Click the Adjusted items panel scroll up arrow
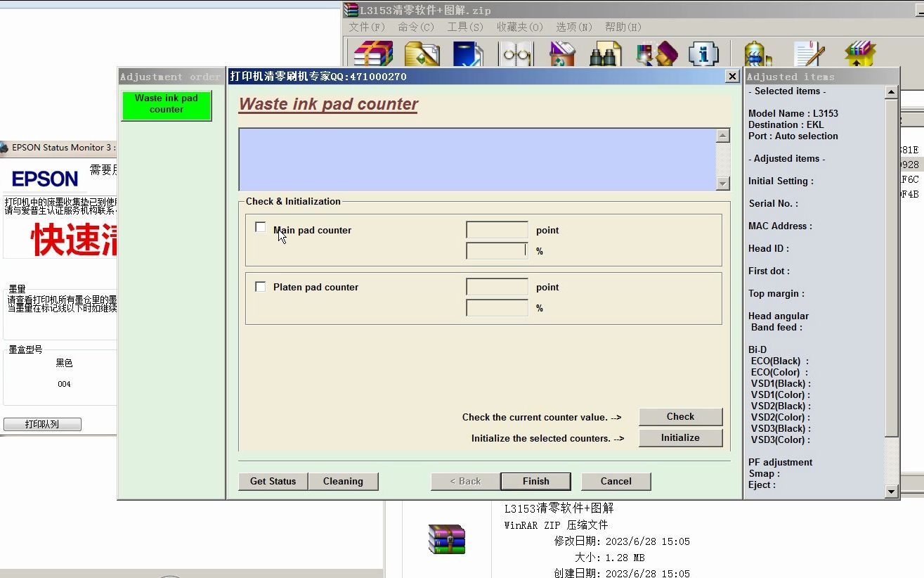The width and height of the screenshot is (924, 578). coord(892,92)
